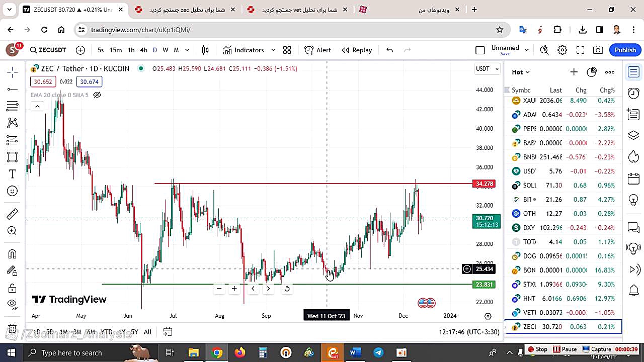Select the 23.831 green horizontal line
Image resolution: width=644 pixels, height=362 pixels.
287,284
